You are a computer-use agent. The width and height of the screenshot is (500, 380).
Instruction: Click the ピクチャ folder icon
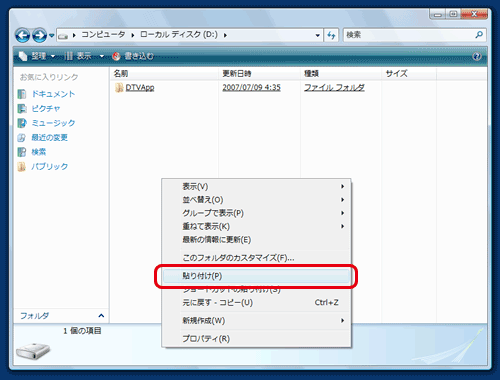[22, 109]
